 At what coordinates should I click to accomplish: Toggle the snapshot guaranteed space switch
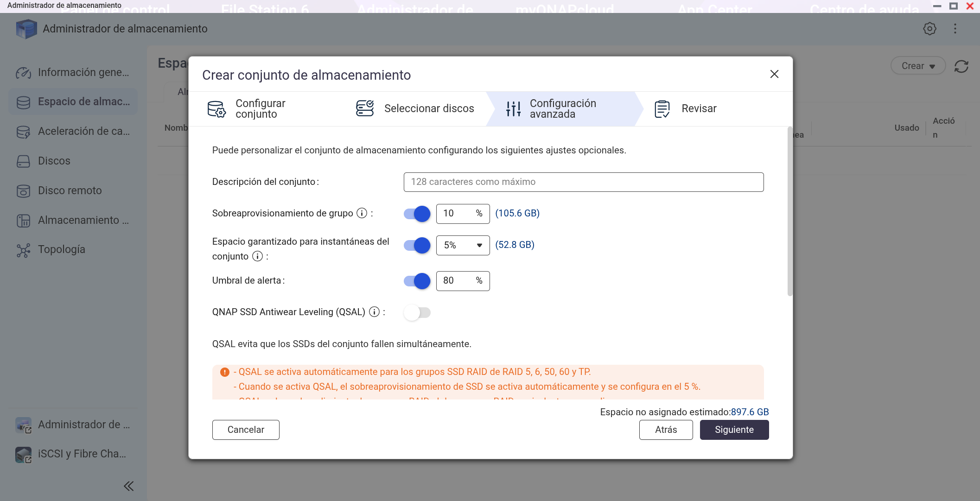(417, 245)
